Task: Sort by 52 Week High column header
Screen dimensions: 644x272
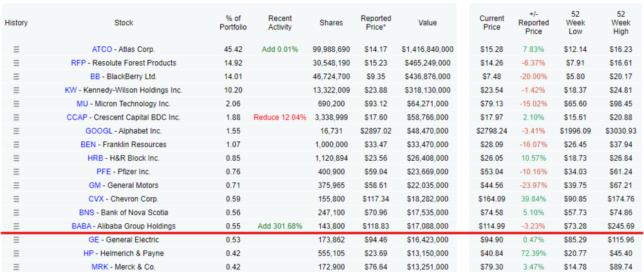Action: click(621, 23)
